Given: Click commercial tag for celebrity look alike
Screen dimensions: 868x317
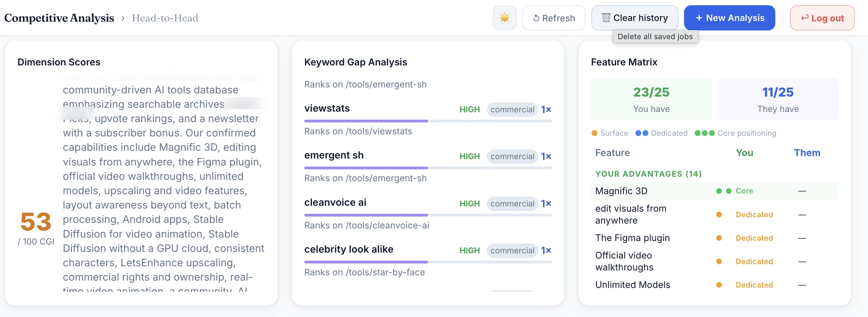Looking at the screenshot, I should coord(512,251).
